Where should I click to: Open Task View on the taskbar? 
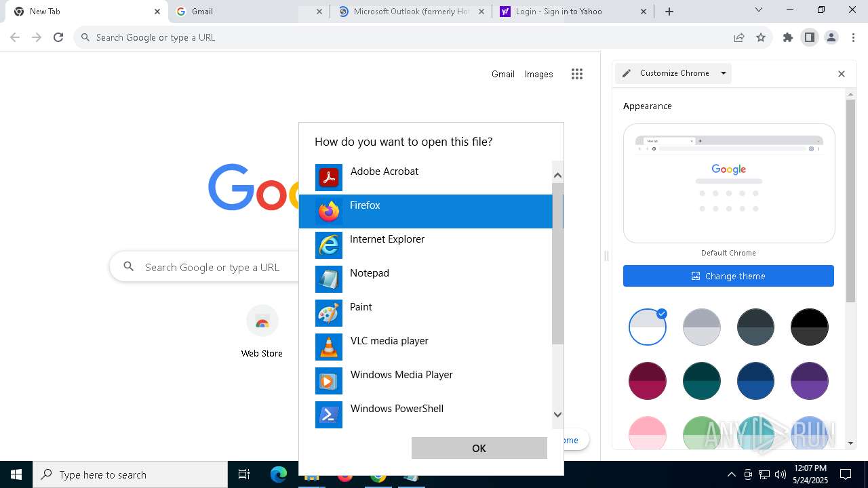click(x=244, y=474)
